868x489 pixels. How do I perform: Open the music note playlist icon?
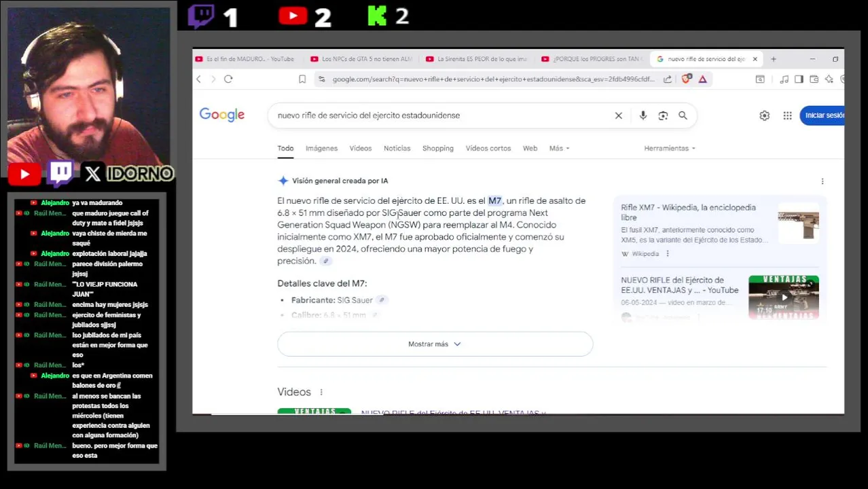pyautogui.click(x=784, y=79)
